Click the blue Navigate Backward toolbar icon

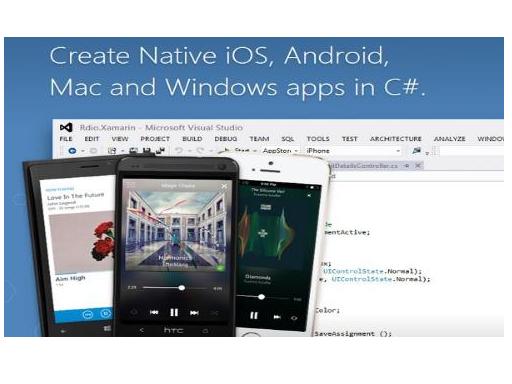point(72,151)
